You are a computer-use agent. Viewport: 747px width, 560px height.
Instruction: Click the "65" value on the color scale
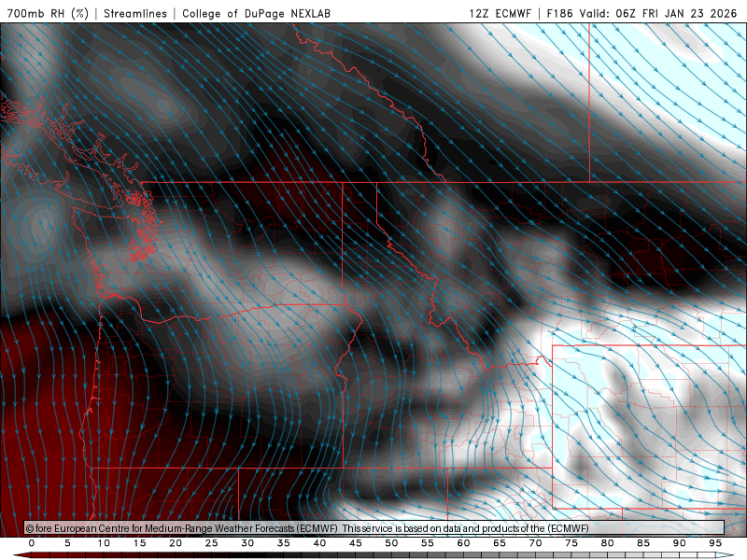point(500,543)
